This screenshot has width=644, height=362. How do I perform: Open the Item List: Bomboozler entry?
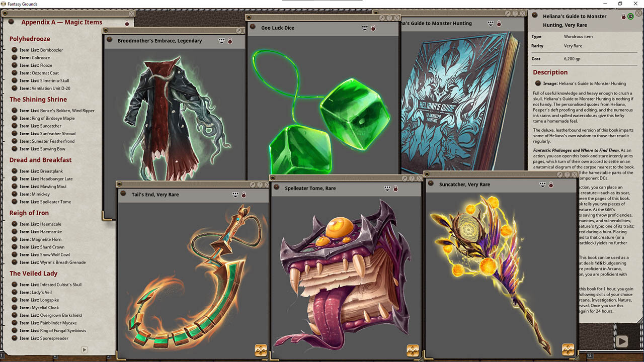coord(15,50)
